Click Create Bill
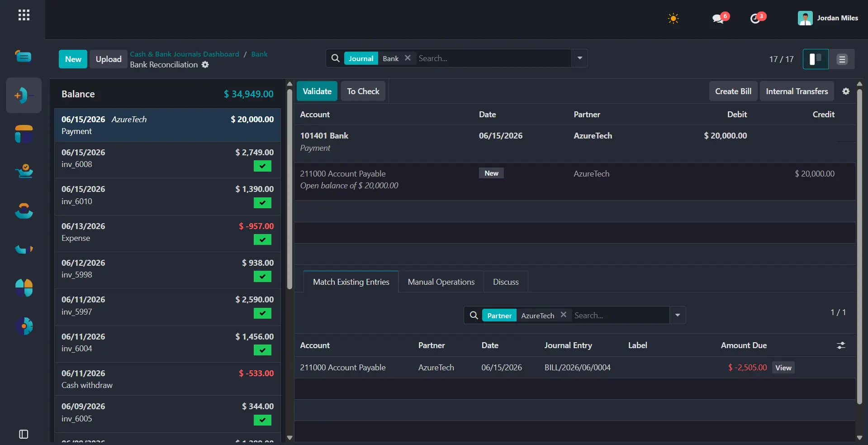 coord(733,91)
